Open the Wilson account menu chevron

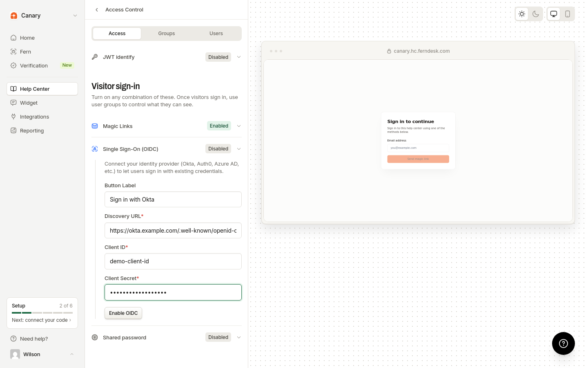pos(72,354)
